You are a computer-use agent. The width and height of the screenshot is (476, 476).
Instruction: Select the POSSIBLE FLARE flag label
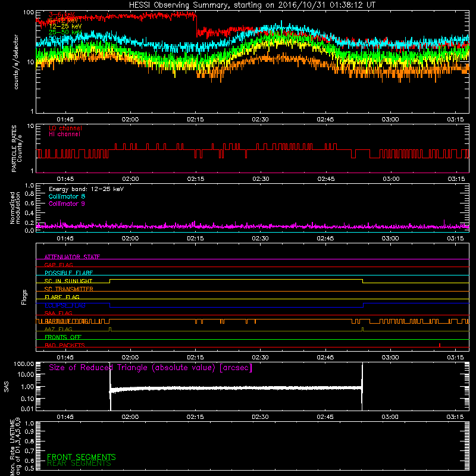coord(68,273)
